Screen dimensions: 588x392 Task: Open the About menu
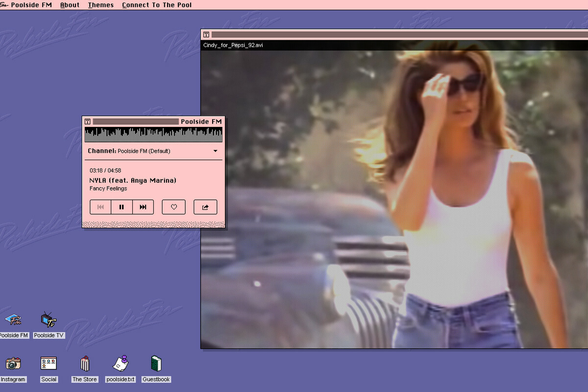70,5
